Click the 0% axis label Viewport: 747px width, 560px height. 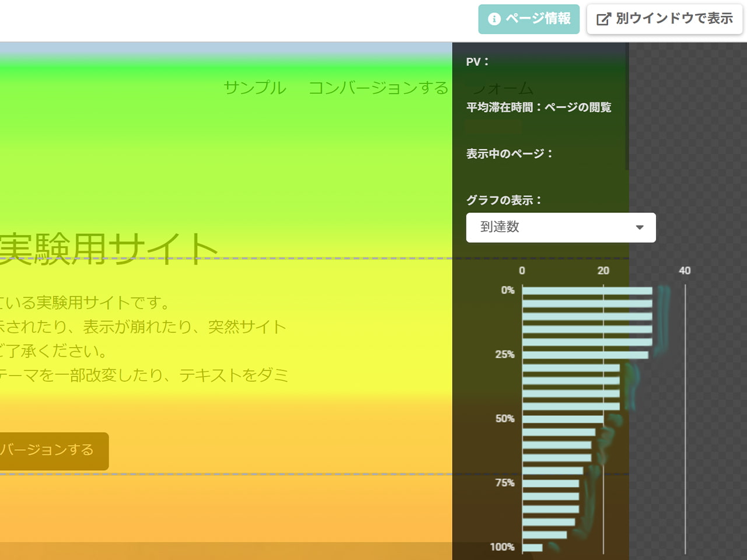[x=508, y=290]
